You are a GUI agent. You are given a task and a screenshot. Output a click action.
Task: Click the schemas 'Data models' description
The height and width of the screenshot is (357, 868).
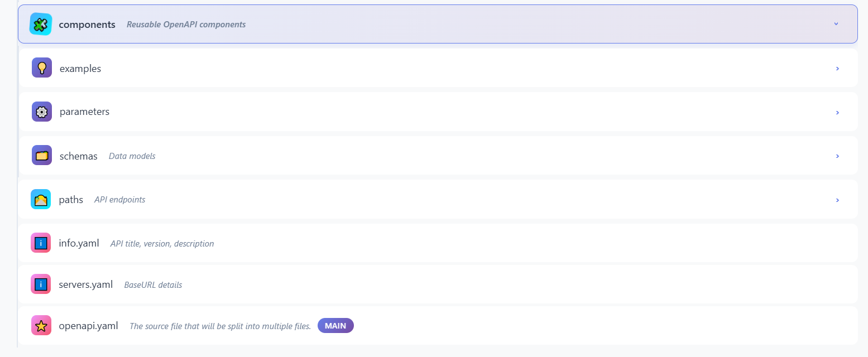coord(132,156)
